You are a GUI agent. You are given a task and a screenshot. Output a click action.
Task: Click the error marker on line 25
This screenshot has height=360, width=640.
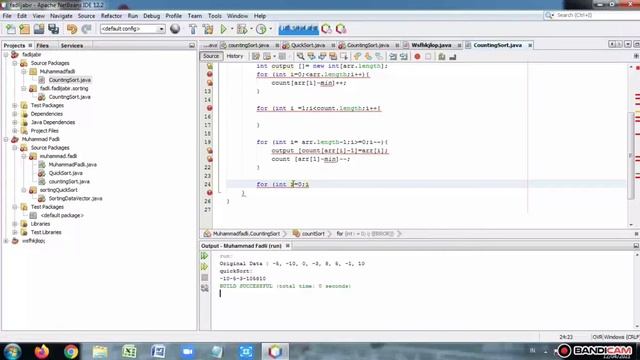209,193
